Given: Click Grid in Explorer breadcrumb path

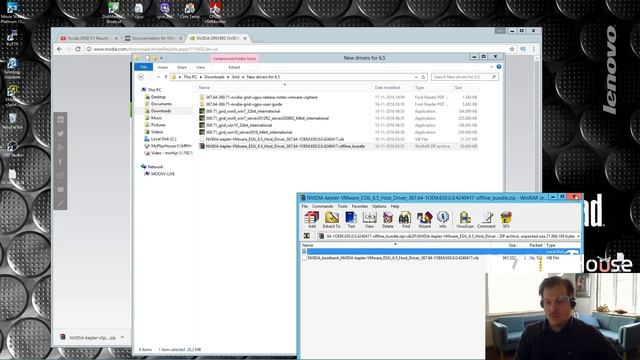Looking at the screenshot, I should click(236, 77).
